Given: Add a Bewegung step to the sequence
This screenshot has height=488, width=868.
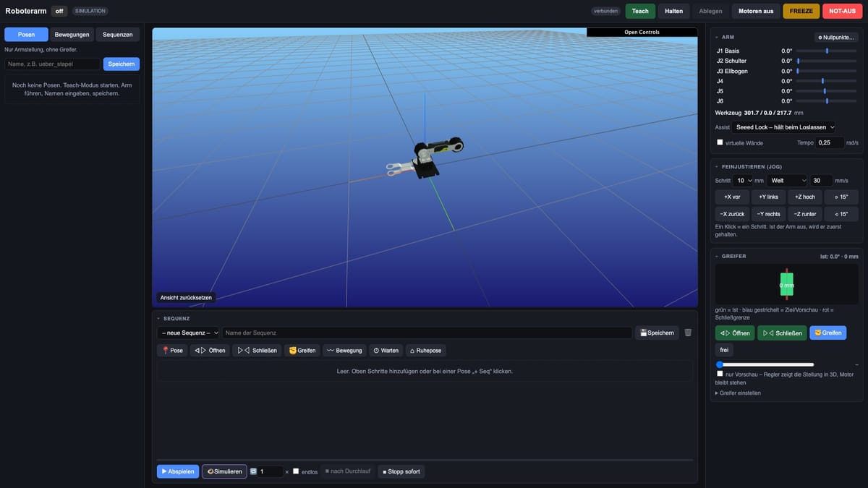Looking at the screenshot, I should point(344,350).
